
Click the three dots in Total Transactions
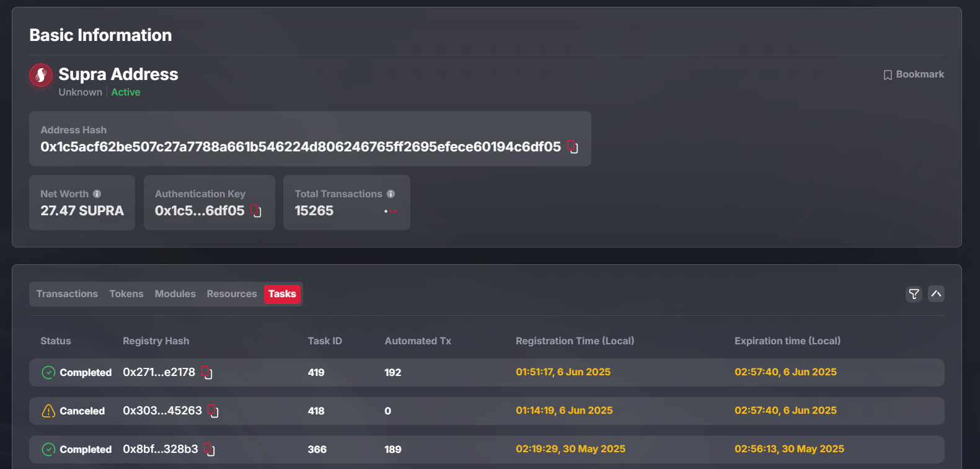point(391,212)
